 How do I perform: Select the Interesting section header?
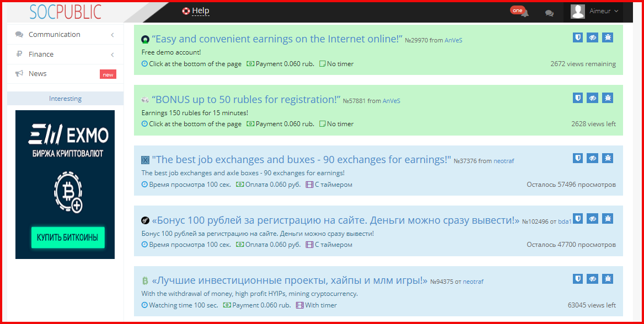pos(65,99)
